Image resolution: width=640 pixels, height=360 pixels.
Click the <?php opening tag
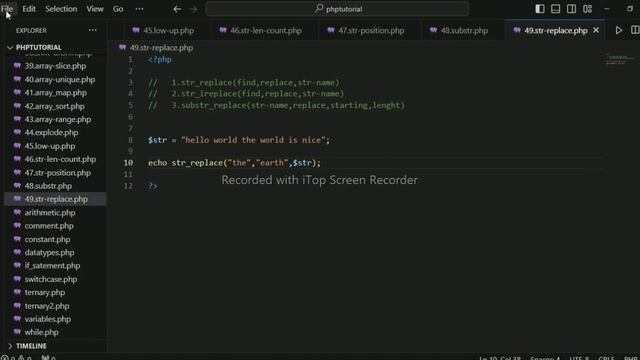160,60
